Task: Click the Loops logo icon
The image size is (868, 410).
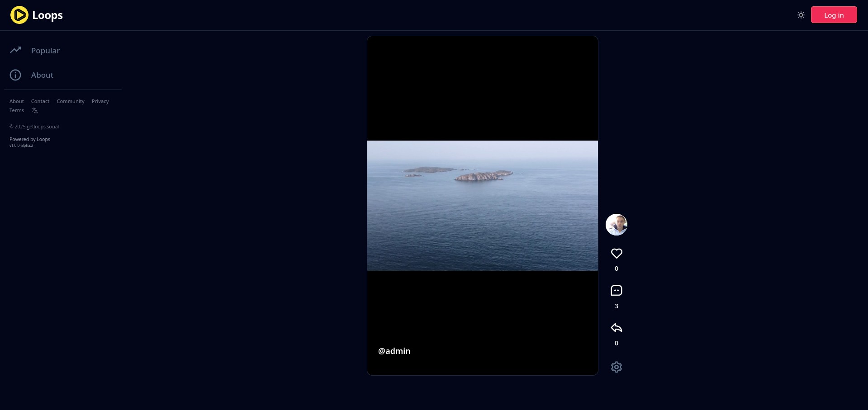Action: pos(19,15)
